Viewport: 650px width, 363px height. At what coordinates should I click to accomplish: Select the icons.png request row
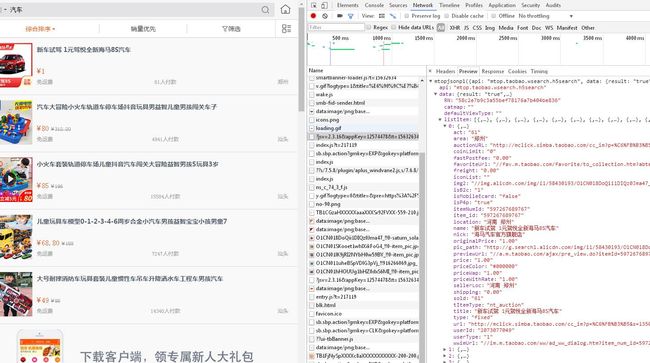(363, 120)
